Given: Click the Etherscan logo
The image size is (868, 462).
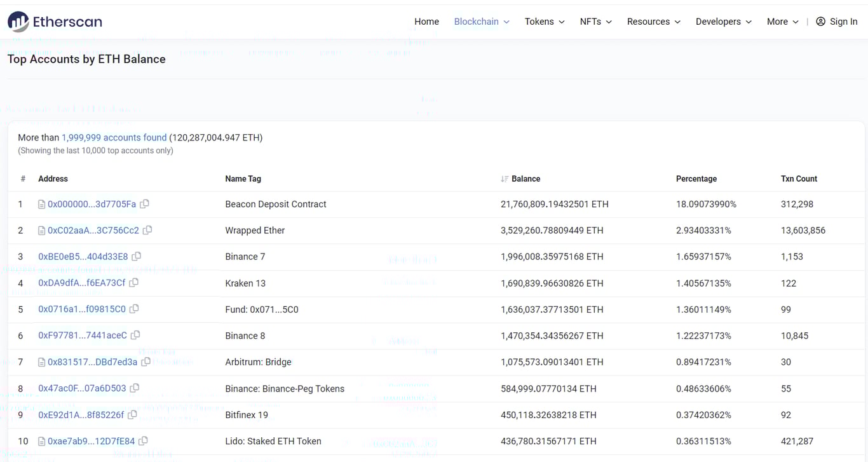Looking at the screenshot, I should coord(55,22).
